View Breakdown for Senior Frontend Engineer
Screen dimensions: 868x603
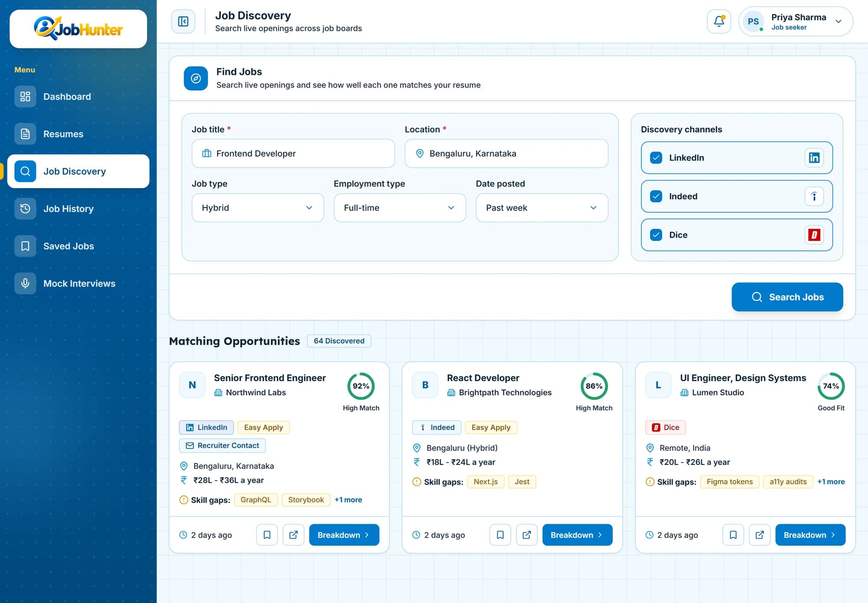(344, 535)
